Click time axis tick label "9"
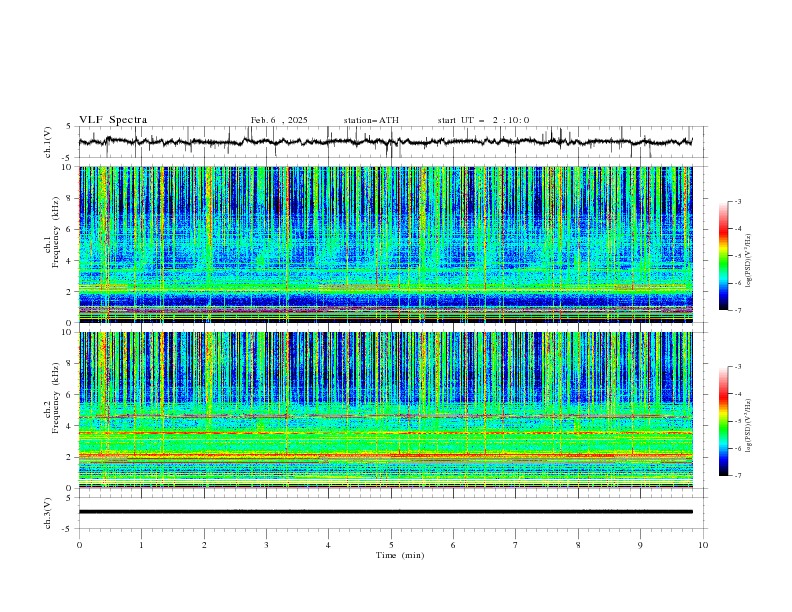792x612 pixels. [640, 545]
